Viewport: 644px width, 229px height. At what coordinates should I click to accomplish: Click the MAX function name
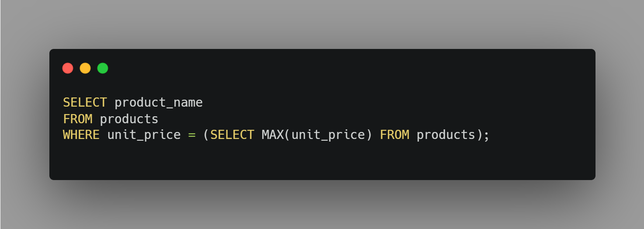pyautogui.click(x=272, y=135)
